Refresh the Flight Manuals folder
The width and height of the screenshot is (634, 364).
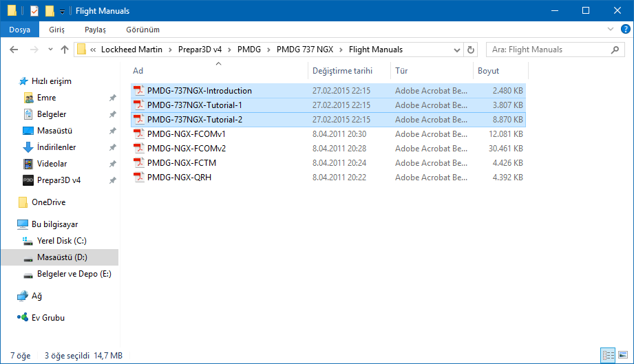point(471,50)
